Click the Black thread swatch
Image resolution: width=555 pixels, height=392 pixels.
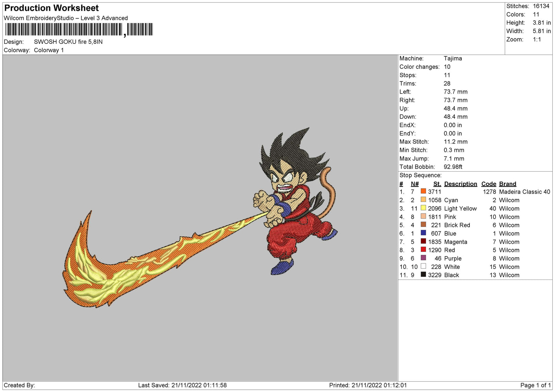(423, 275)
